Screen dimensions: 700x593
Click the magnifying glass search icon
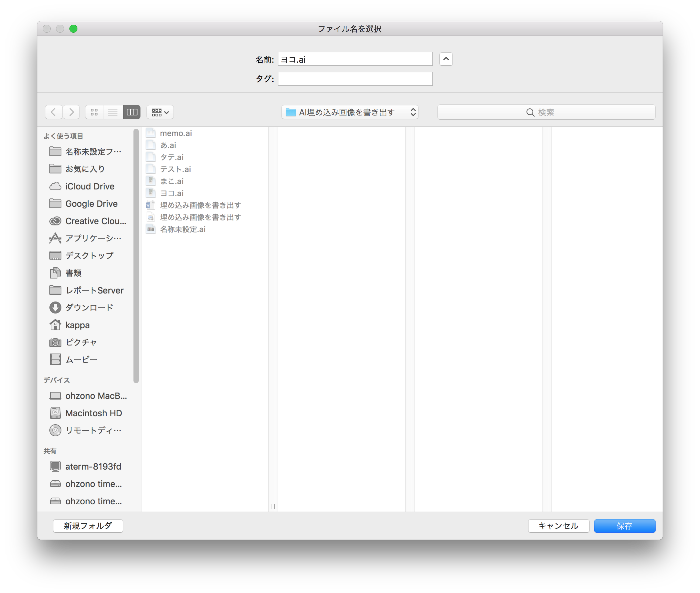click(531, 112)
